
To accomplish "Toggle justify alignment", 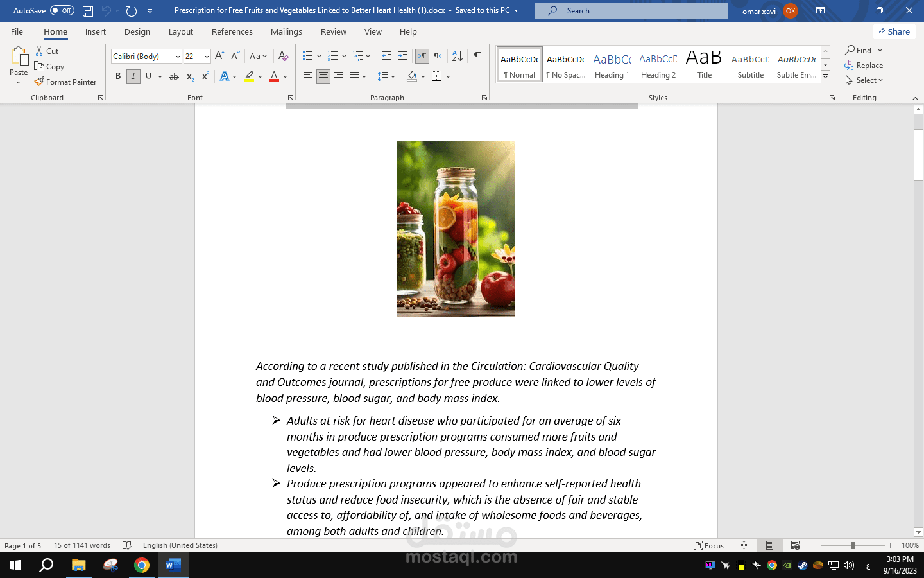I will pyautogui.click(x=354, y=76).
